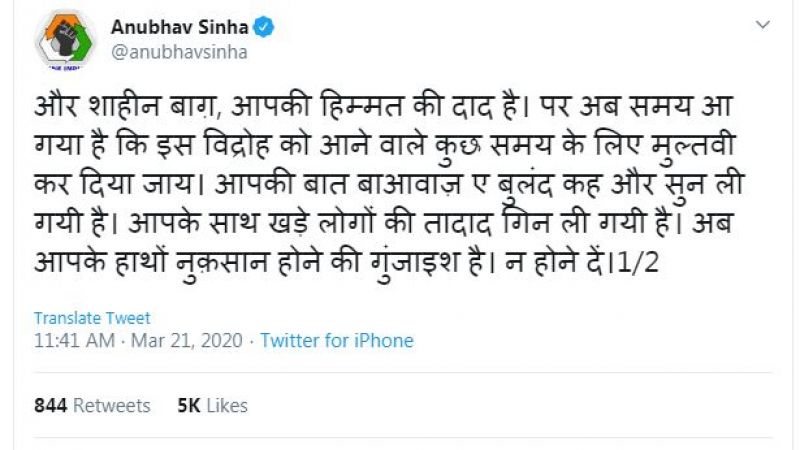The height and width of the screenshot is (450, 800).
Task: Click the Likes label
Action: pyautogui.click(x=225, y=406)
